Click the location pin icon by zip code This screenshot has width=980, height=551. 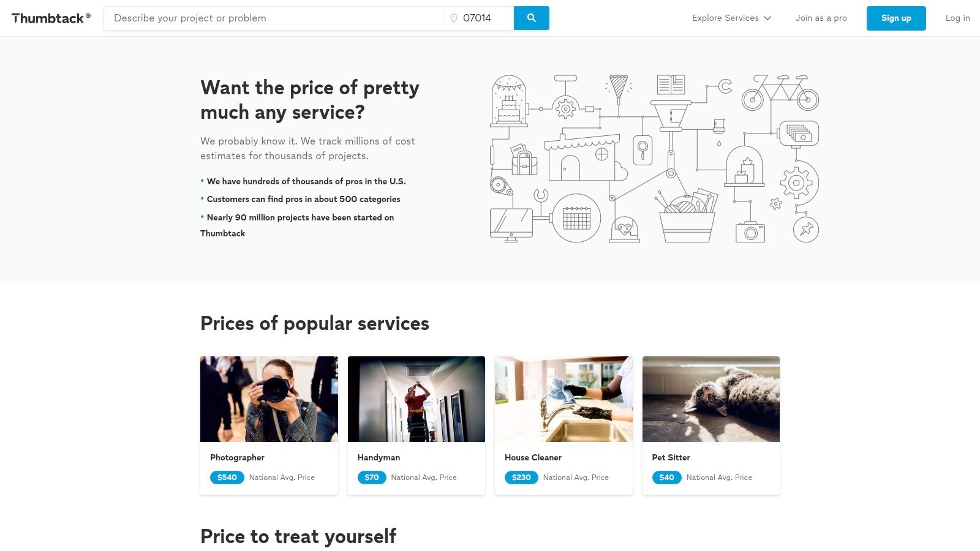pyautogui.click(x=454, y=18)
